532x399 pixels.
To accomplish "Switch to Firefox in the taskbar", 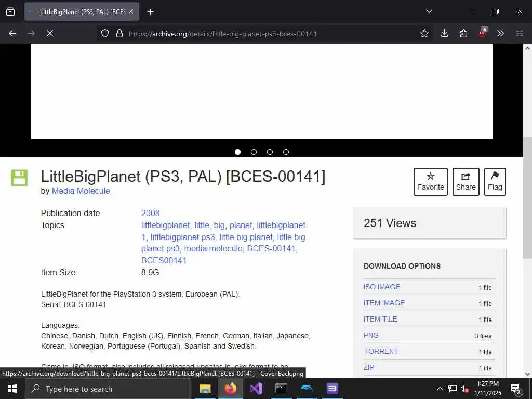I will pyautogui.click(x=230, y=389).
